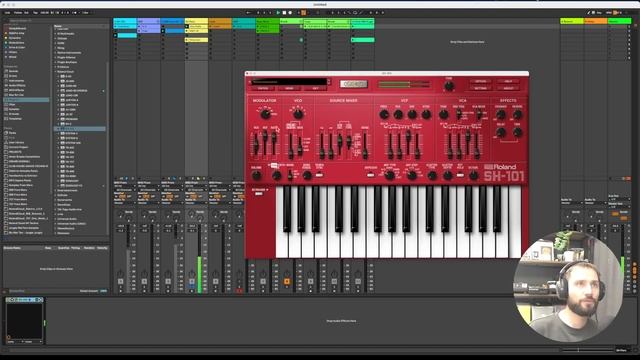The image size is (640, 360).
Task: Click the VCF Kybd knob
Action: (x=426, y=115)
